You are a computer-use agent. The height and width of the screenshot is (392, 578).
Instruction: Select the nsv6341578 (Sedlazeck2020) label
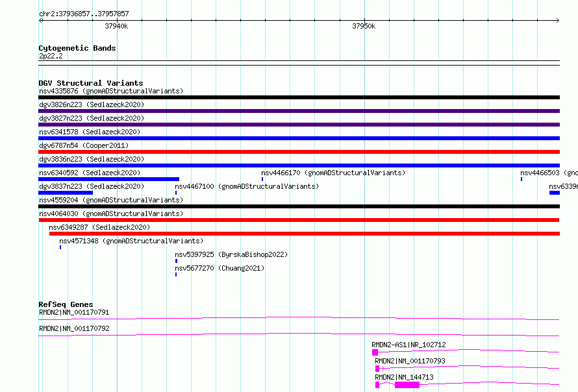coord(90,132)
